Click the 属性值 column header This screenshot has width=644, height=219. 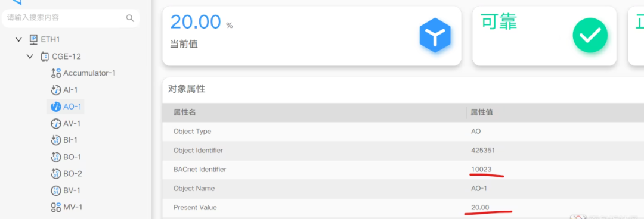[481, 112]
